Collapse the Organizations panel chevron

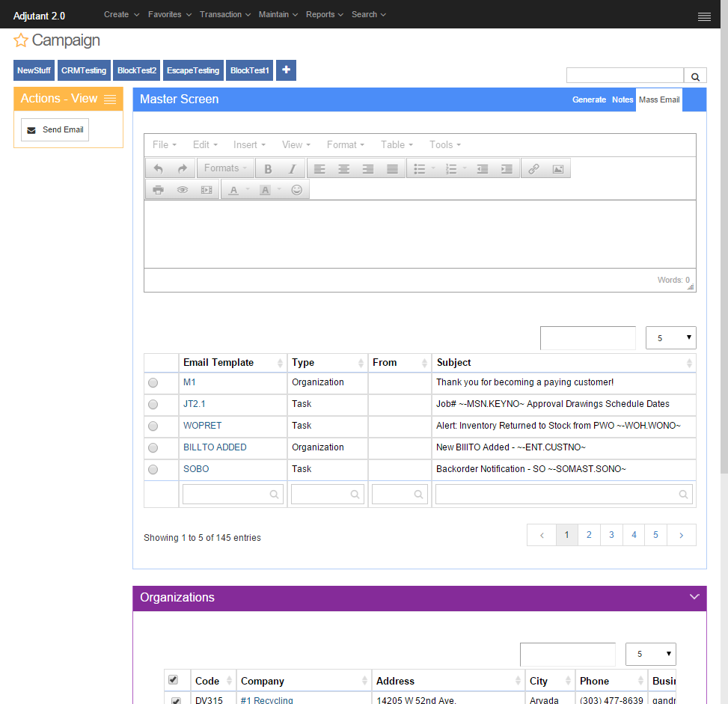(694, 597)
